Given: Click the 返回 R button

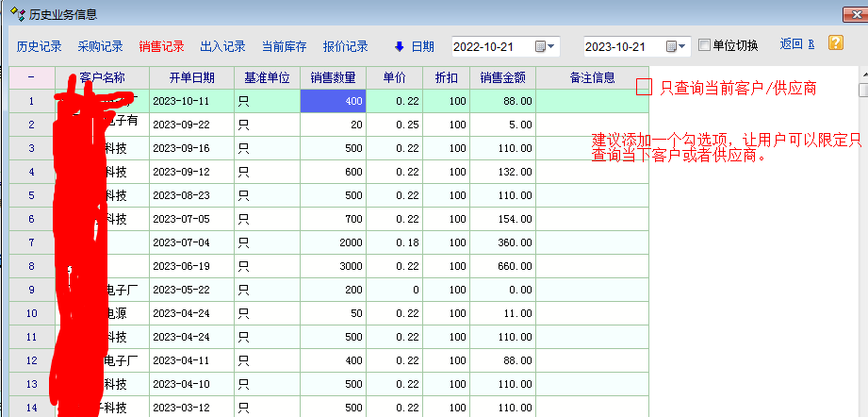Looking at the screenshot, I should click(797, 44).
